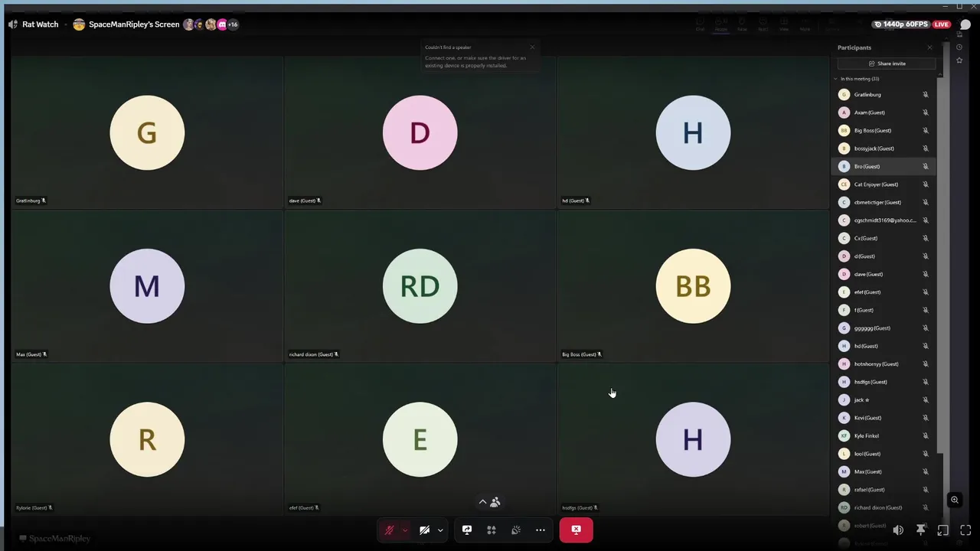Pop out the stream window
This screenshot has width=980, height=551.
point(943,530)
